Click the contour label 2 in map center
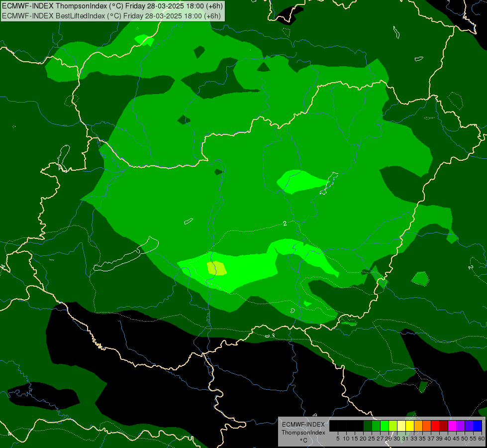The image size is (487, 448). point(285,223)
